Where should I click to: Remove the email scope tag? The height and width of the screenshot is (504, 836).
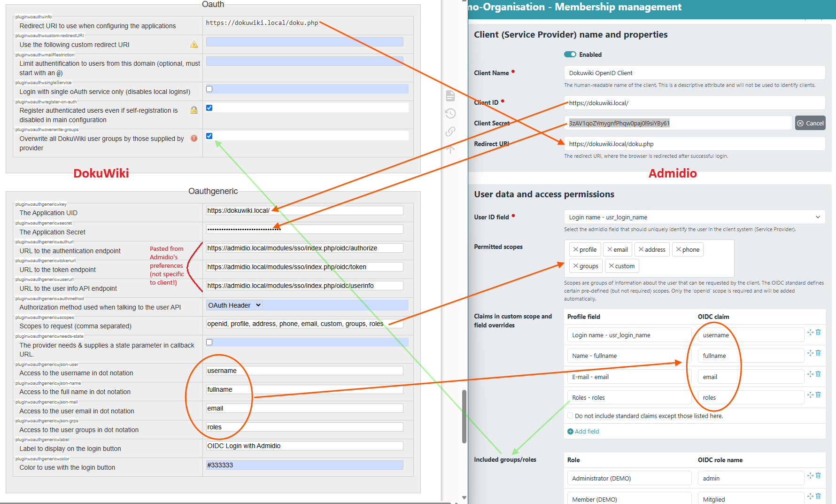610,249
